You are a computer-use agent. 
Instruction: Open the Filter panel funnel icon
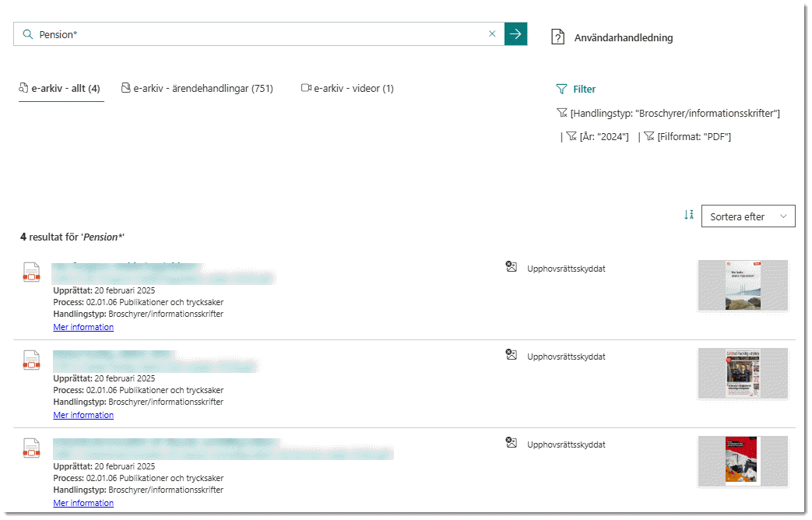click(x=561, y=89)
